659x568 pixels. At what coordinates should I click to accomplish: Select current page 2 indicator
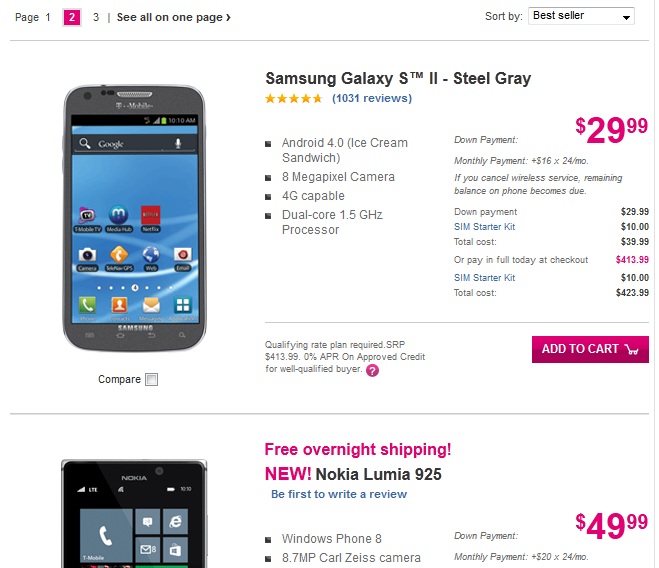click(x=72, y=17)
